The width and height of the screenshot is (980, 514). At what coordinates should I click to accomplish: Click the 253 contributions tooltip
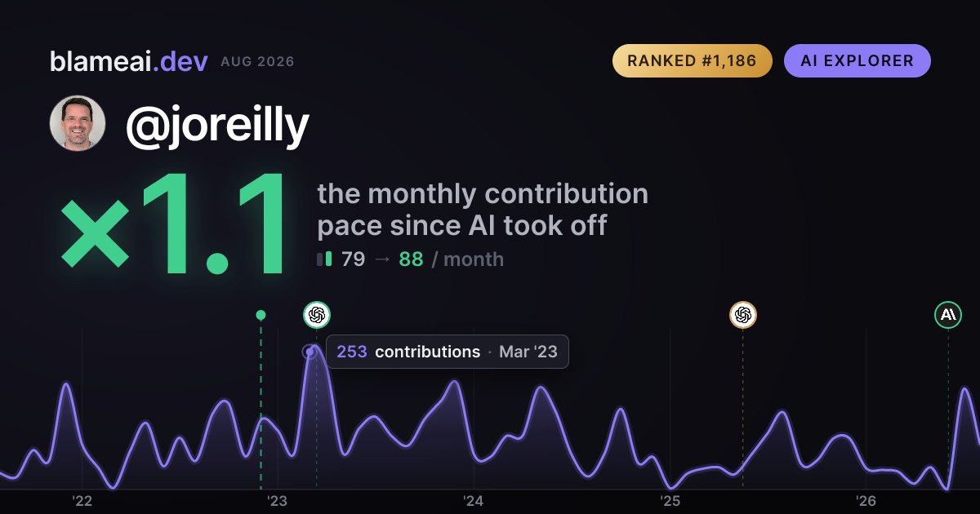[448, 352]
